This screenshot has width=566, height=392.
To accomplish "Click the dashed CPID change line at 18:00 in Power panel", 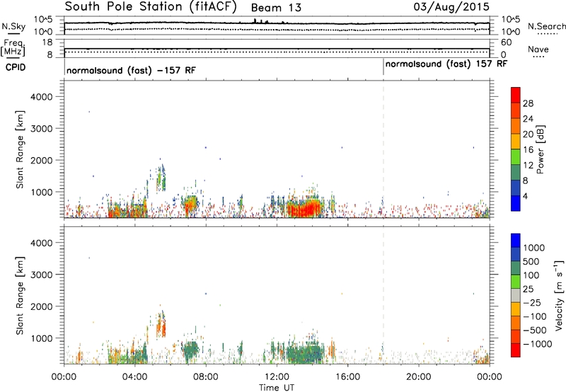I will point(383,149).
